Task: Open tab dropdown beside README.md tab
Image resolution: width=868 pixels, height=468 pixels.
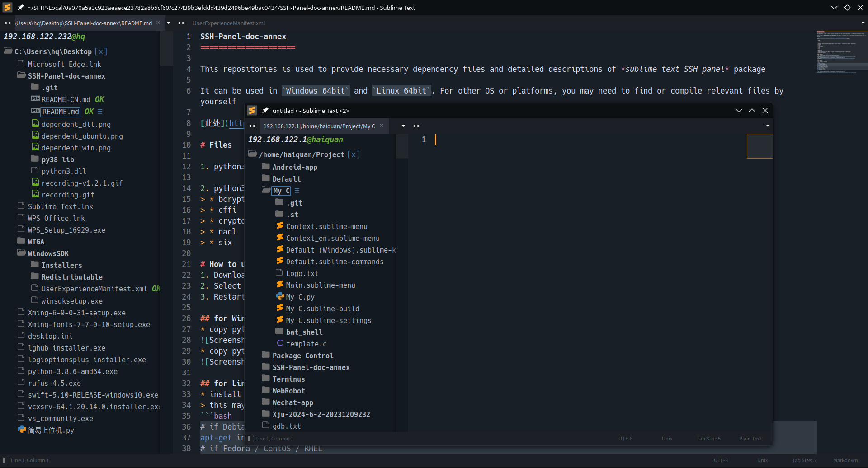Action: click(168, 23)
